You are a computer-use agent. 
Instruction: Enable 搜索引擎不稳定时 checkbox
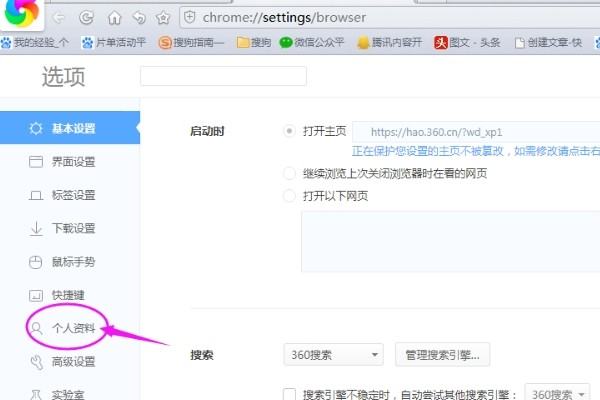pos(290,394)
